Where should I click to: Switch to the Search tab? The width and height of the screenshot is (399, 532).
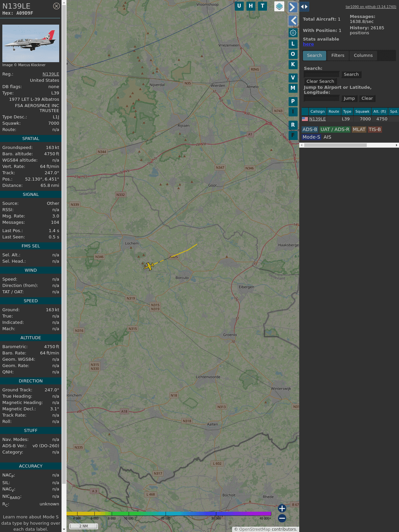point(315,56)
